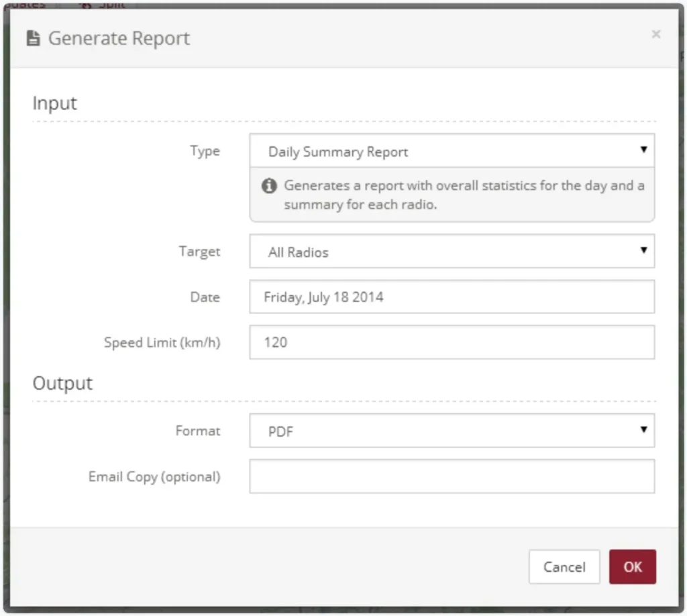
Task: Click the Type label
Action: click(205, 151)
